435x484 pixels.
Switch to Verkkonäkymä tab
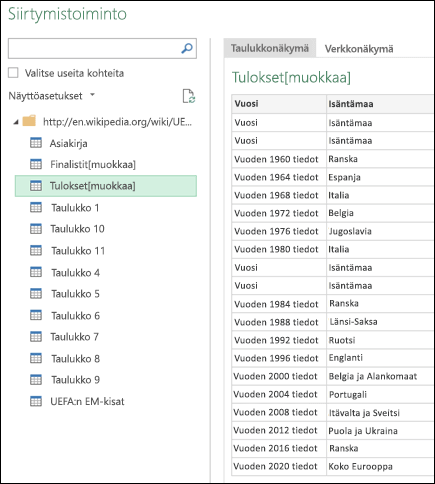(359, 49)
